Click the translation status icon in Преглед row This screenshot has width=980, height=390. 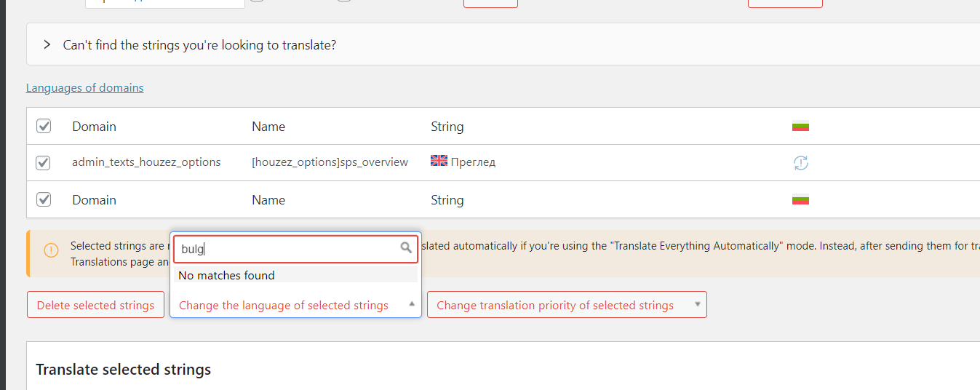[800, 163]
